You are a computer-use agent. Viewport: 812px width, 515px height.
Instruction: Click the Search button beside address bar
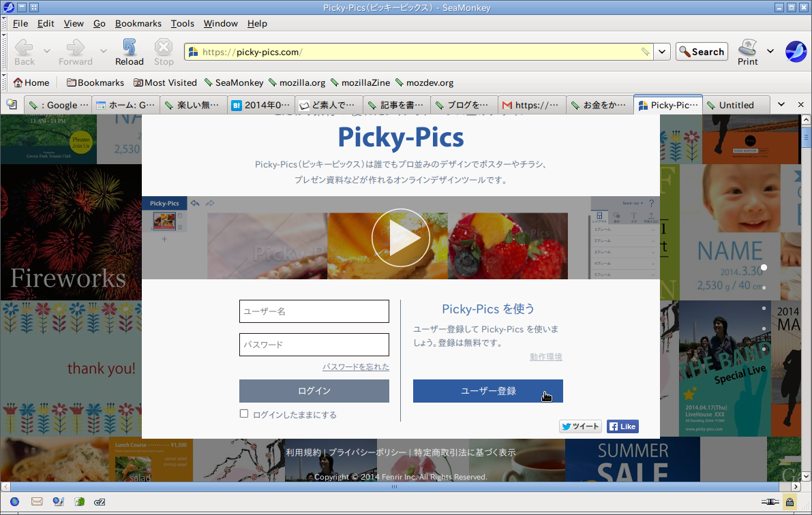coord(702,52)
